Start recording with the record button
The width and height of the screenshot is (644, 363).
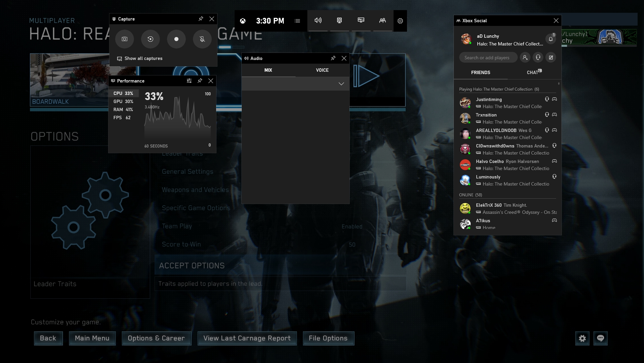(x=176, y=39)
